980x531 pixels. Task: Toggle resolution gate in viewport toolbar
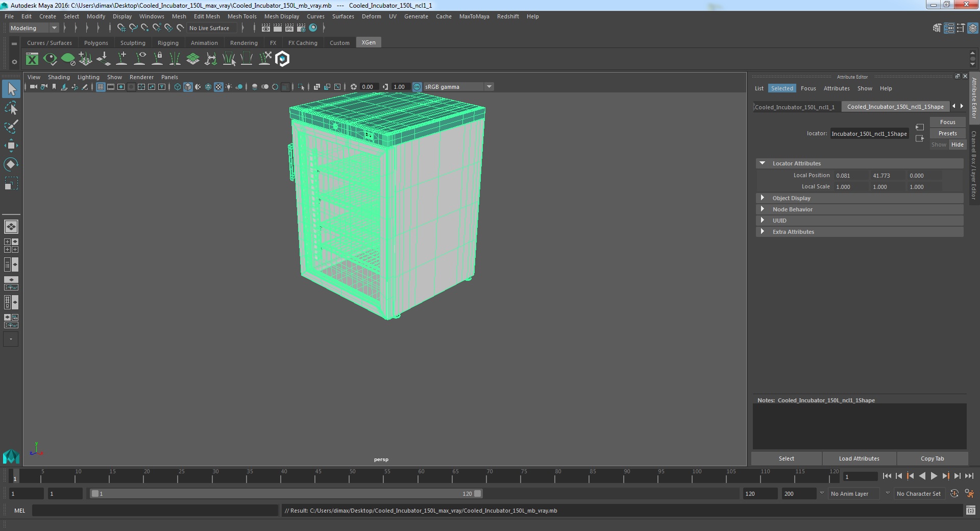(x=121, y=87)
